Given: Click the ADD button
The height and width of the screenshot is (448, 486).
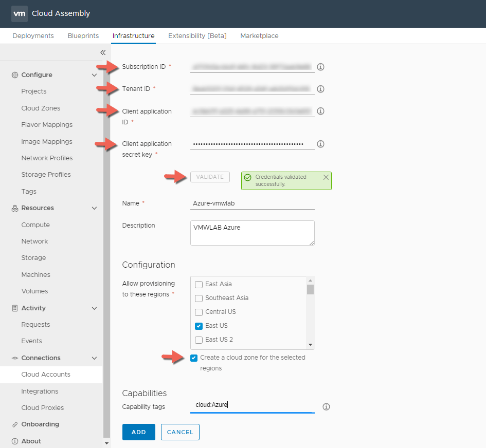Looking at the screenshot, I should click(138, 432).
